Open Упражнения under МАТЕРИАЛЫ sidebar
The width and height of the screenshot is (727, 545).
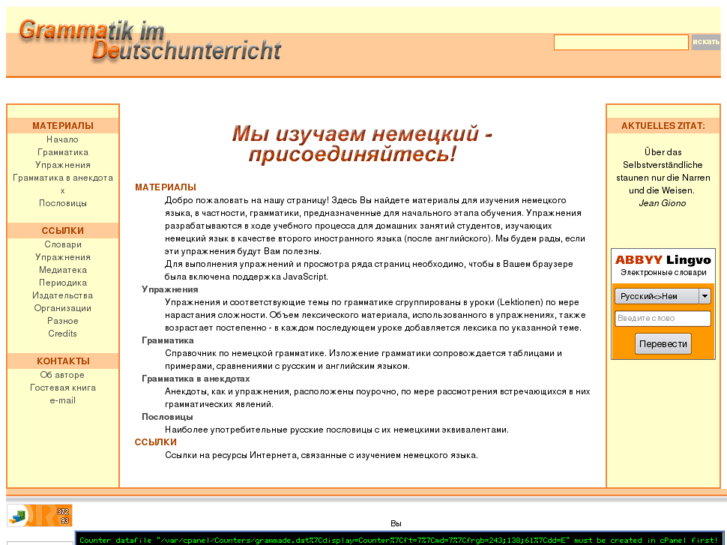point(63,165)
